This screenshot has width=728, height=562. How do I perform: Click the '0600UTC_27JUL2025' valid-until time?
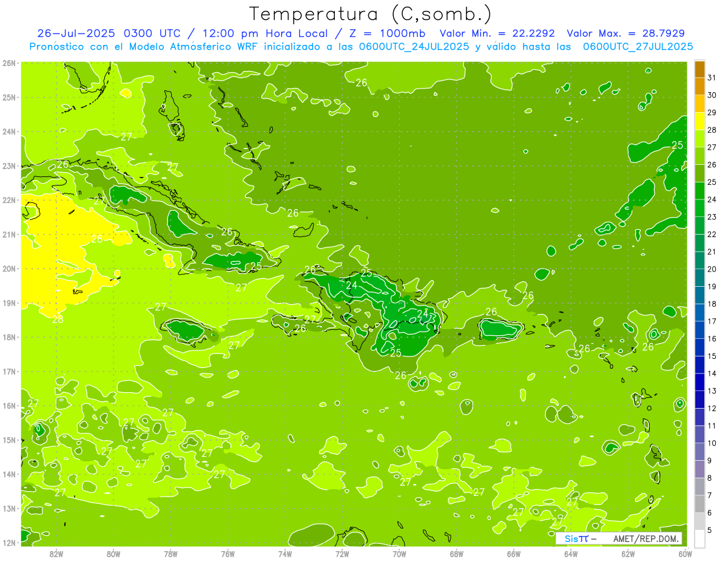click(x=638, y=47)
